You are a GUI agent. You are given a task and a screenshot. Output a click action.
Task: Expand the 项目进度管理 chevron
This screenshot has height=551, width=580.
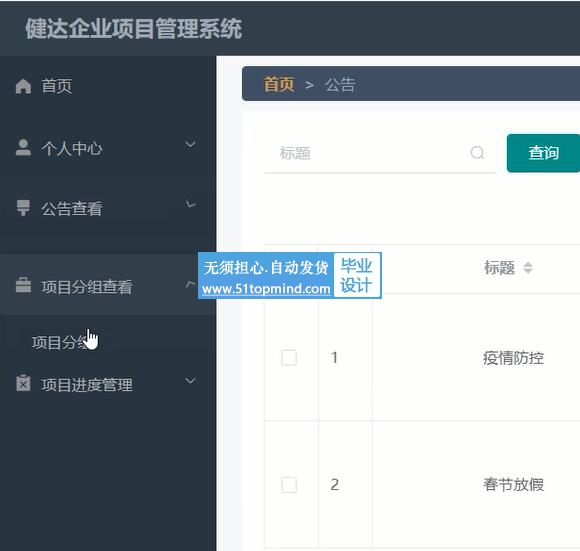pyautogui.click(x=190, y=381)
